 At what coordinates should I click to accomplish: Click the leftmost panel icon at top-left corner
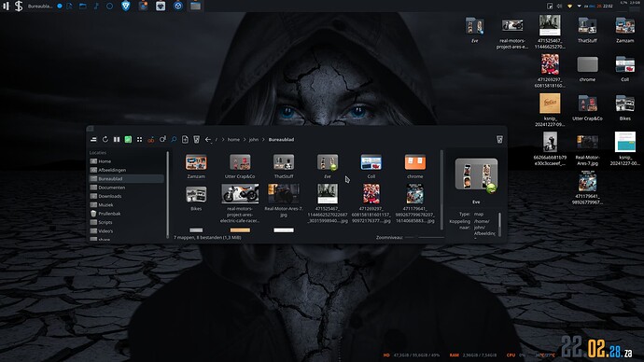click(x=6, y=7)
